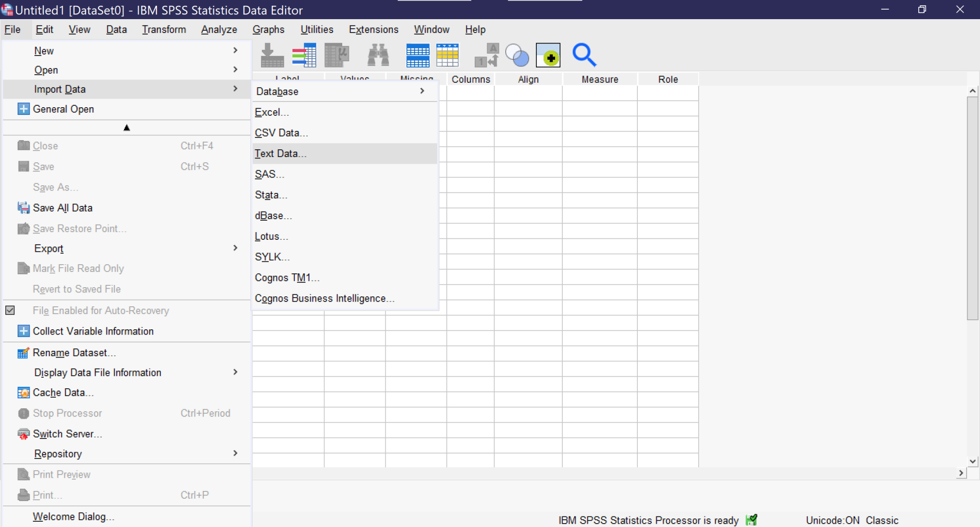
Task: Click General Open in the File menu
Action: [64, 109]
